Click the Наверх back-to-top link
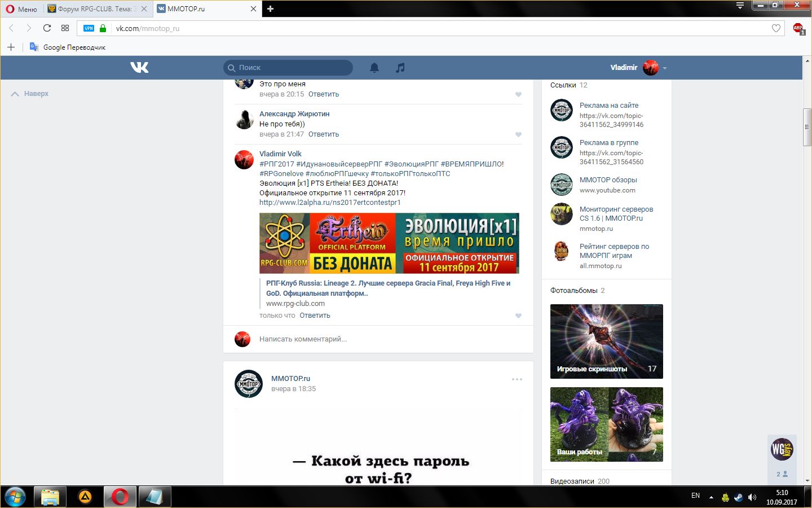The width and height of the screenshot is (812, 508). point(30,94)
